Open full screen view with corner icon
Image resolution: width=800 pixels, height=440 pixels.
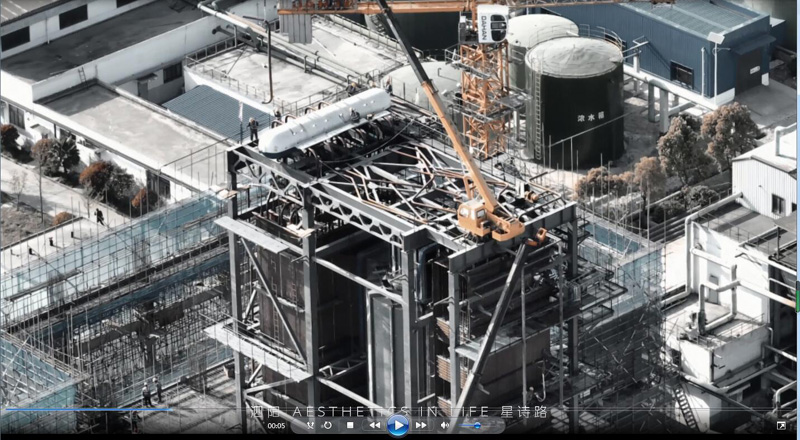pos(781,425)
